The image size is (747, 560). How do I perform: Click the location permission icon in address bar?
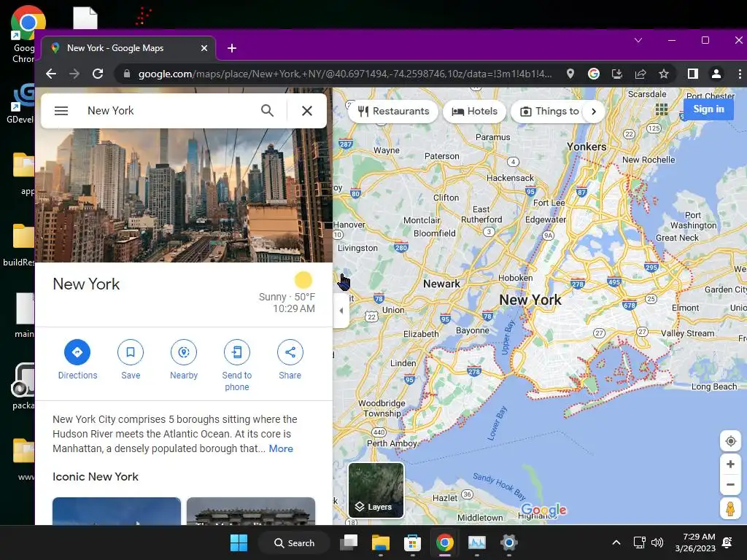[x=570, y=74]
